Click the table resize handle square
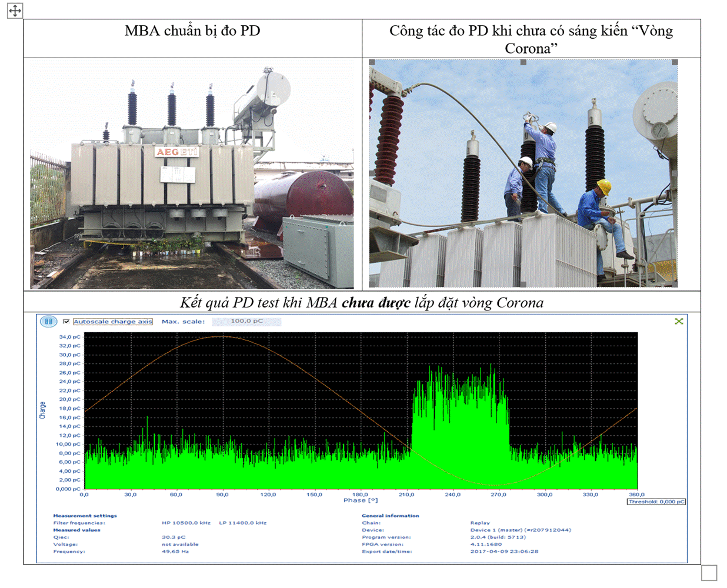727x588 pixels. 709,573
